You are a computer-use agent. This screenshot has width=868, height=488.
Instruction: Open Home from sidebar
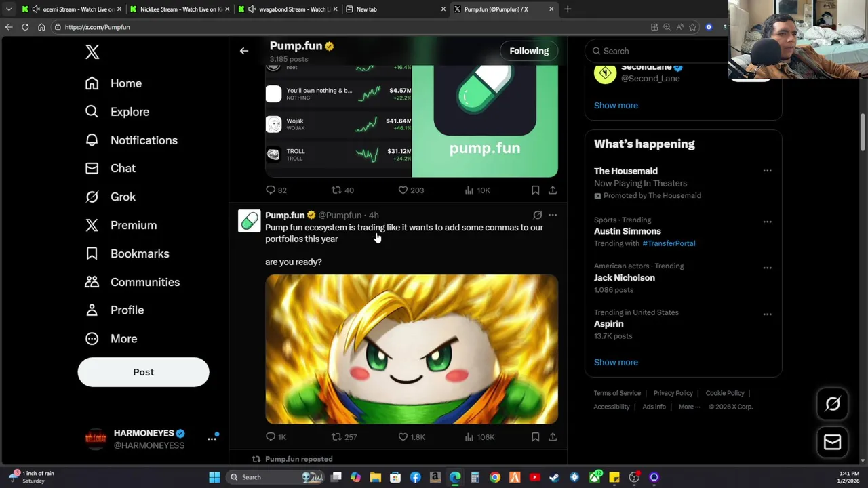tap(113, 83)
